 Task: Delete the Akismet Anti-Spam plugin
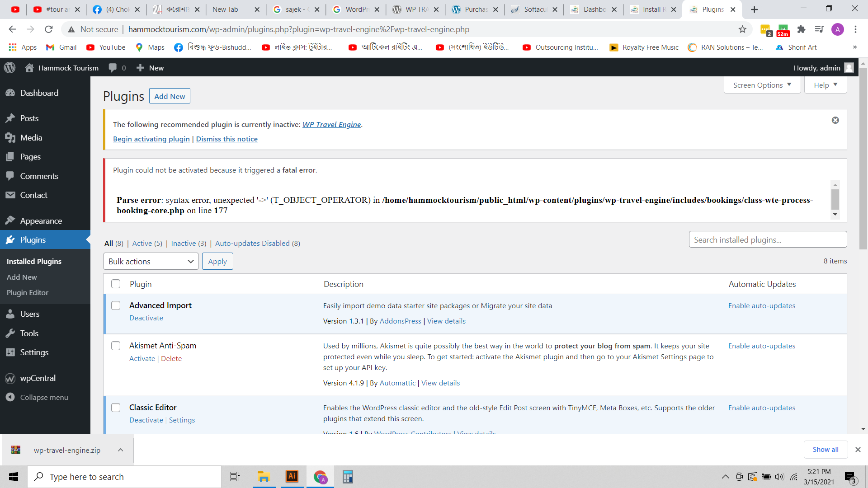(x=171, y=358)
